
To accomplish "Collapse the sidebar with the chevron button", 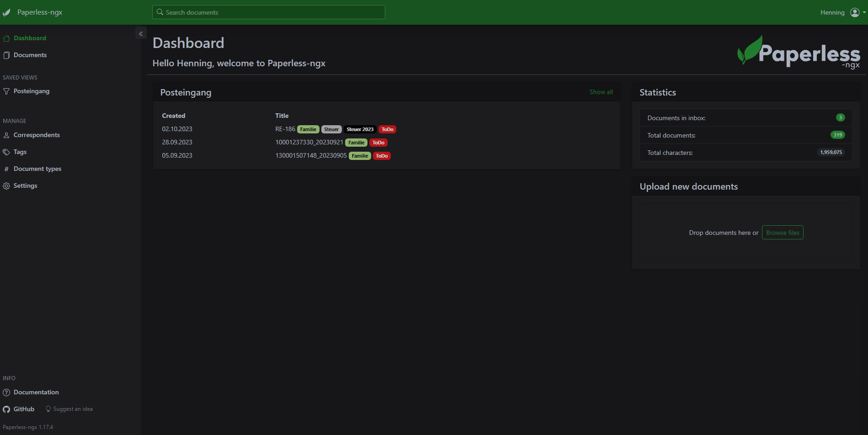I will point(141,33).
